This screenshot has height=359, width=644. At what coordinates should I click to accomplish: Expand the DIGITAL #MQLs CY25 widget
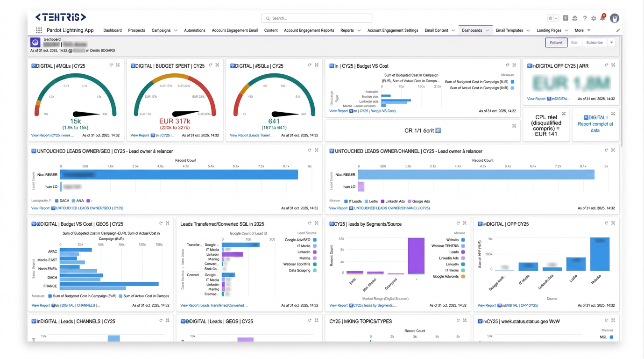(118, 65)
